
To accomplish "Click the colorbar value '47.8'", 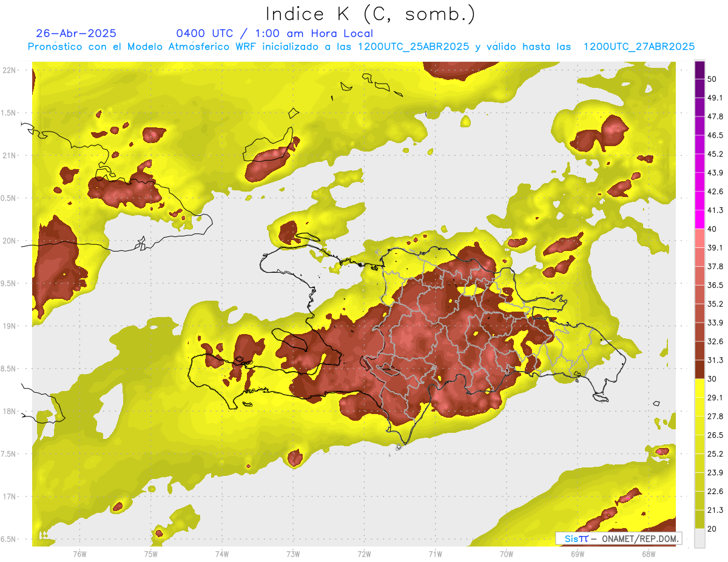I will 715,116.
